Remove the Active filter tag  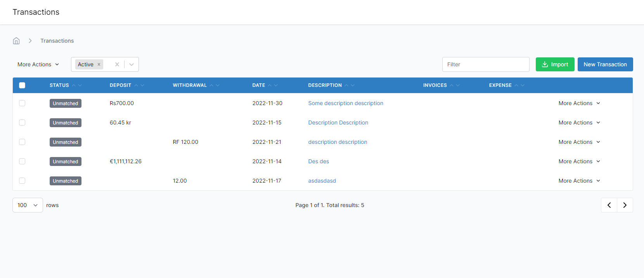(99, 64)
